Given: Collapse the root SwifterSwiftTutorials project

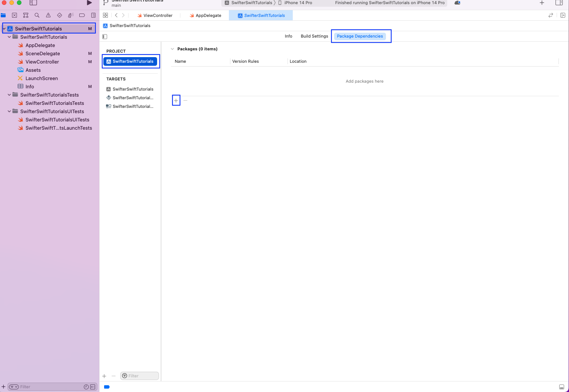Looking at the screenshot, I should [4, 29].
